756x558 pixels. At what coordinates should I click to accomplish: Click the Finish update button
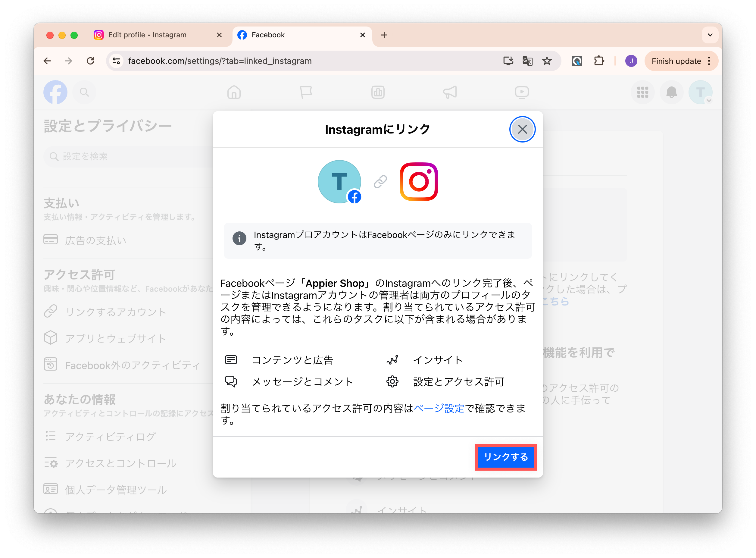point(676,61)
